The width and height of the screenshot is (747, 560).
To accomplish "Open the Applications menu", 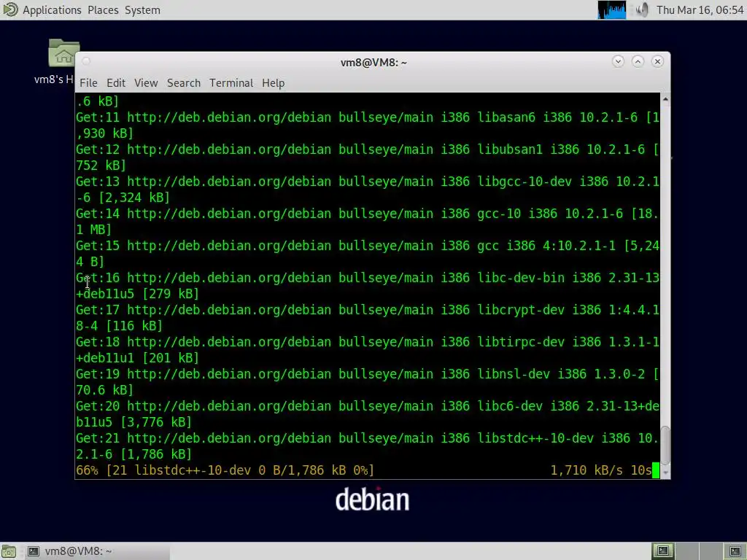I will click(52, 10).
